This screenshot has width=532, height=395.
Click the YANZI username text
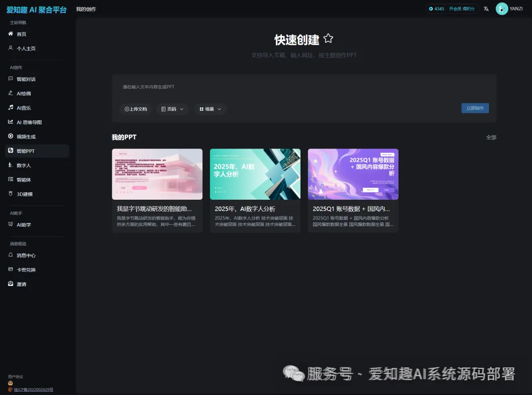click(516, 9)
